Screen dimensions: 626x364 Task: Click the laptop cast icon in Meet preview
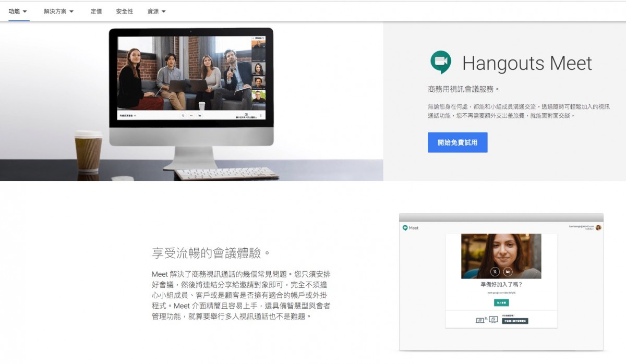pyautogui.click(x=481, y=320)
